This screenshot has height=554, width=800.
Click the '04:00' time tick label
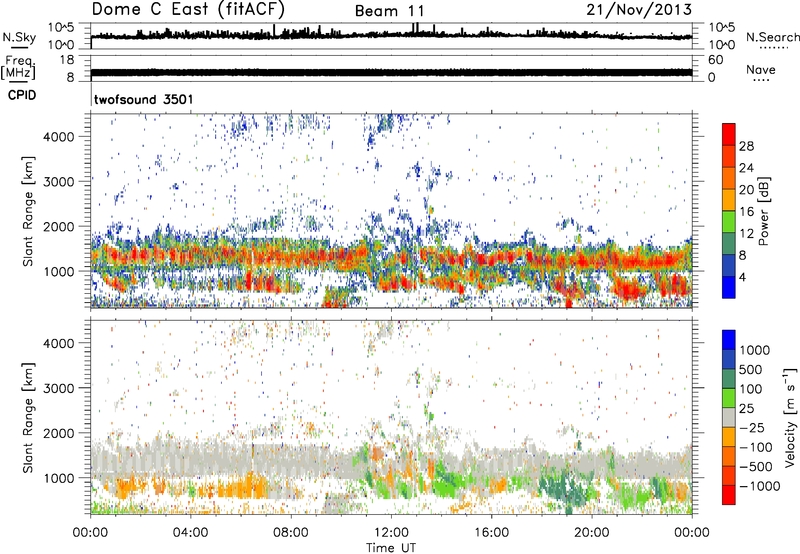[190, 533]
